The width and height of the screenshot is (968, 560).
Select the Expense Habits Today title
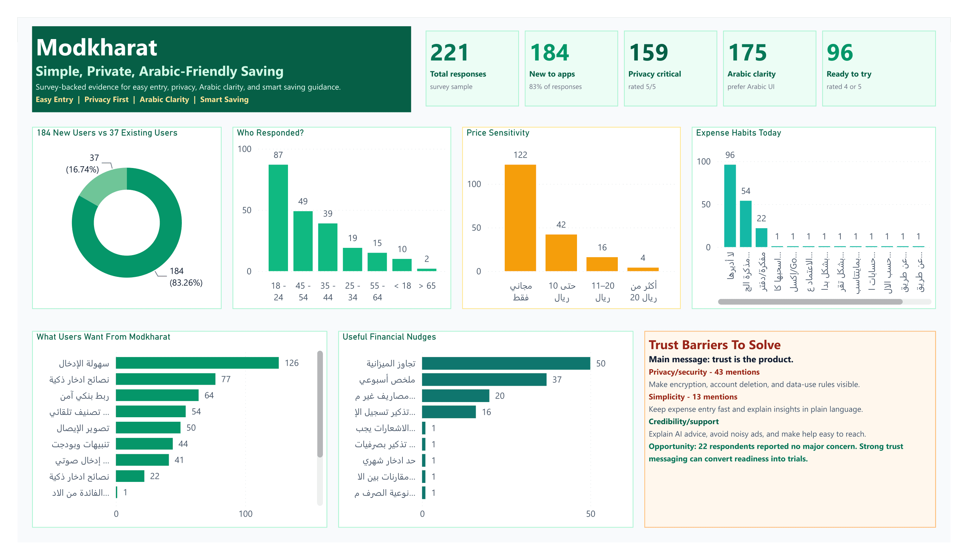coord(738,133)
